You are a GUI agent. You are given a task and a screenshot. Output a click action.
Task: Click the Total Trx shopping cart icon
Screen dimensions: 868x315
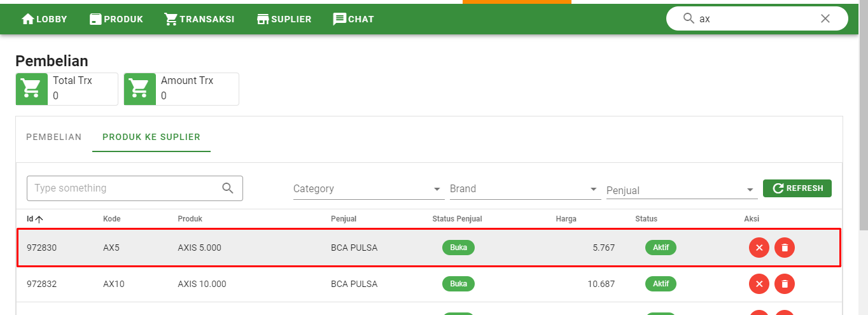coord(32,88)
